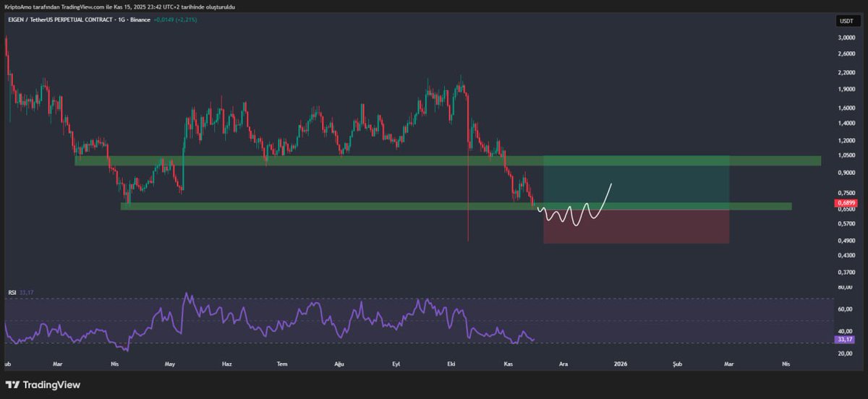Click the 1,2000 price axis label
Viewport: 868px width, 399px height.
pyautogui.click(x=846, y=140)
